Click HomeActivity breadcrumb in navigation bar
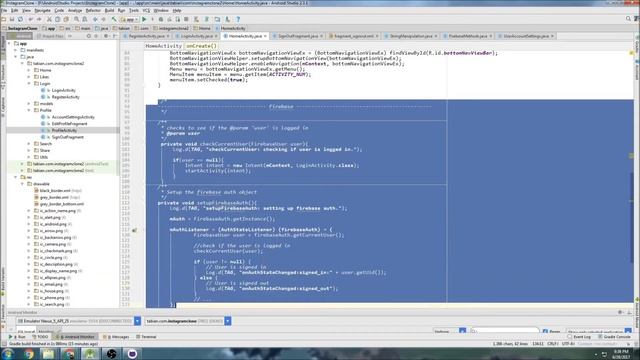640x360 pixels. 230,29
